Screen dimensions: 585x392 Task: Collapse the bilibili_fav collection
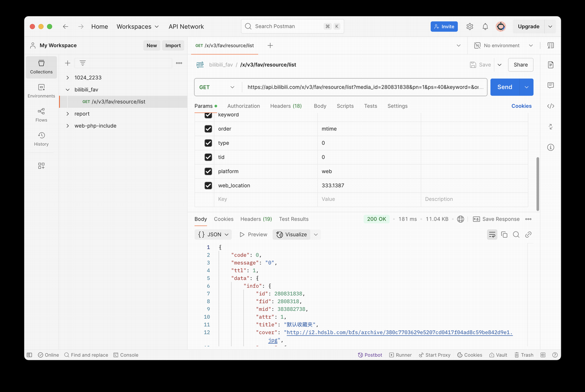[68, 89]
